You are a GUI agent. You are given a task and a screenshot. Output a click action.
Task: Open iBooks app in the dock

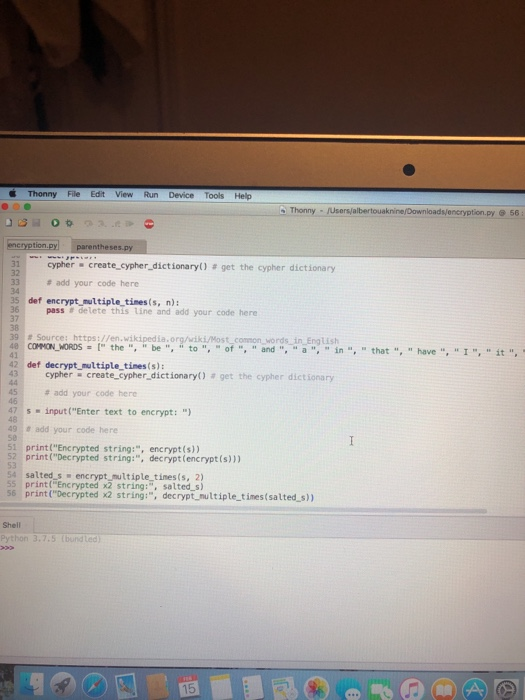coord(443,689)
